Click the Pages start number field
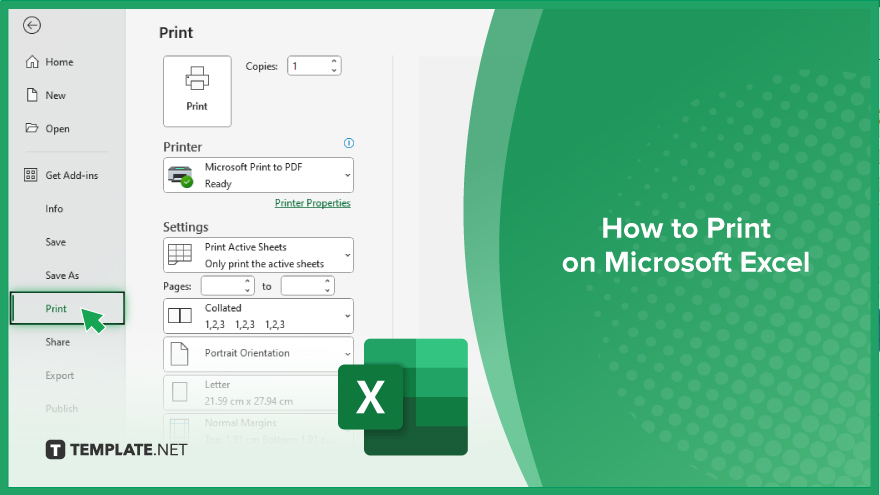Image resolution: width=880 pixels, height=495 pixels. [x=222, y=286]
